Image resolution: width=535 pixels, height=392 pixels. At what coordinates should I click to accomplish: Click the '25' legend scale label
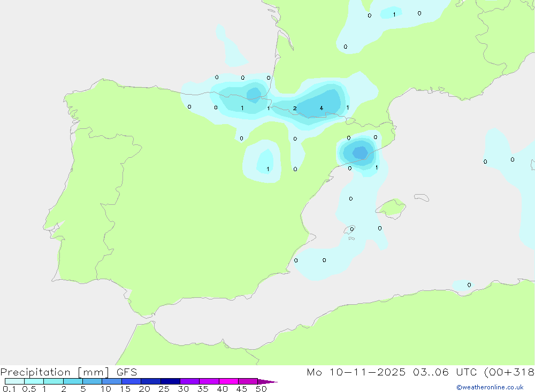point(164,389)
